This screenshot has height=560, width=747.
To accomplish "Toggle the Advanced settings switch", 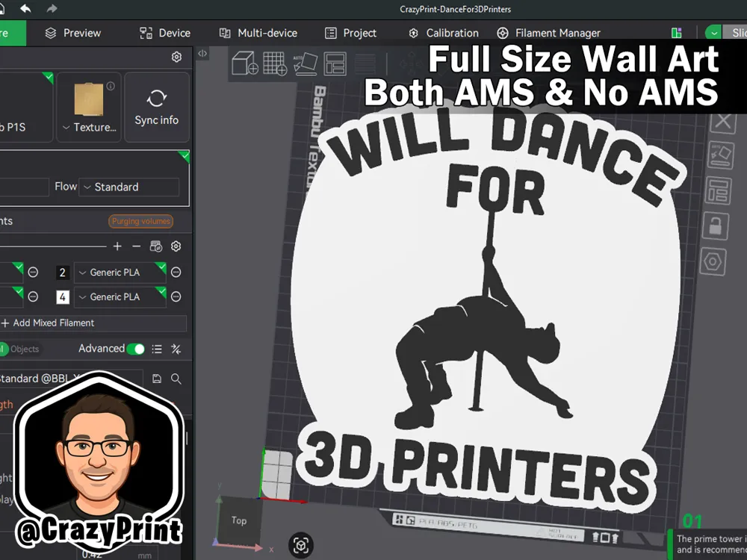I will click(x=136, y=349).
